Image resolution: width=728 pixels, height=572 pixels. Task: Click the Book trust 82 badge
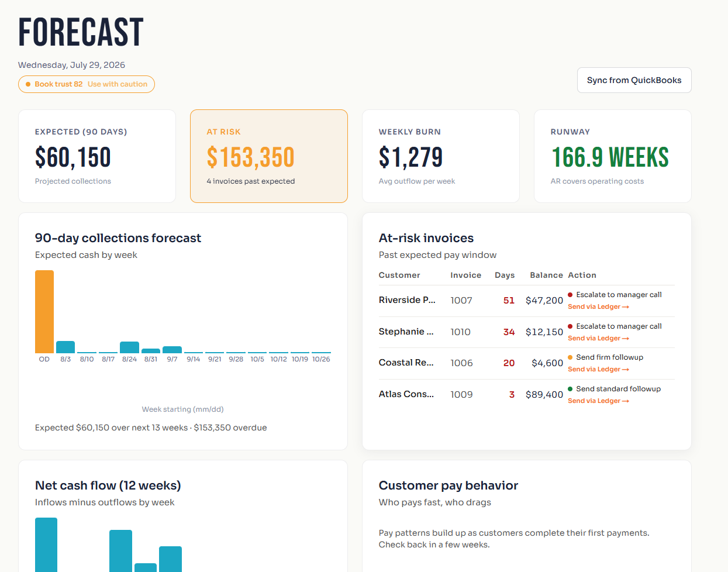[x=87, y=84]
